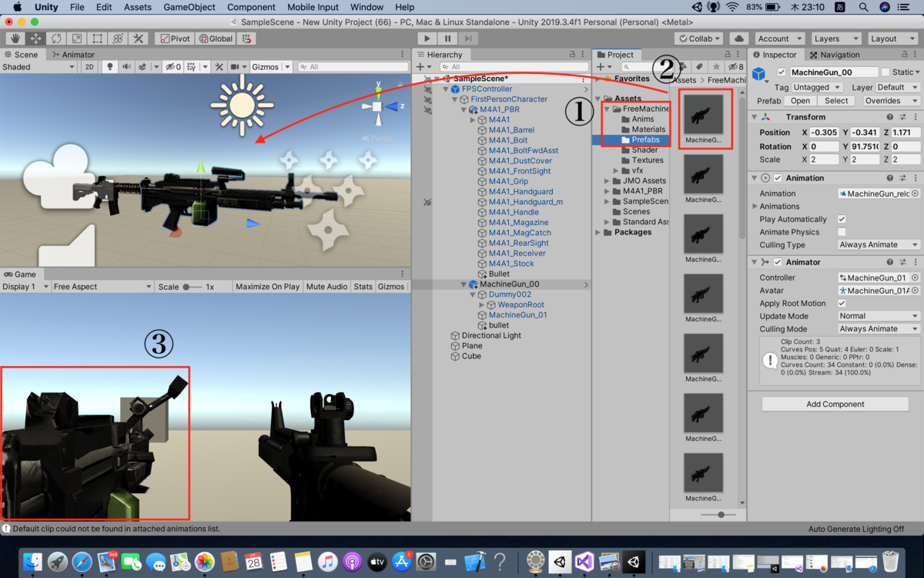This screenshot has height=578, width=924.
Task: Open Gizmos dropdown in Scene view
Action: [x=271, y=67]
